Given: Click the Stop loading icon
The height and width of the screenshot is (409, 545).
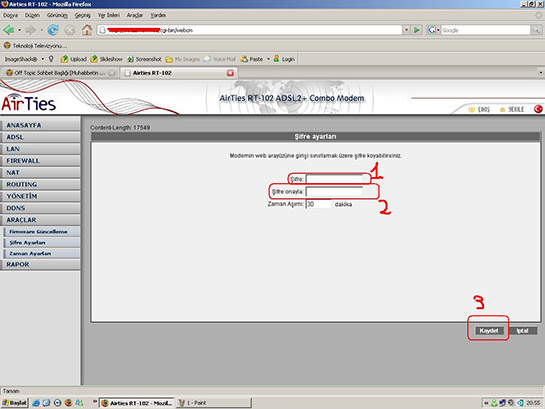Looking at the screenshot, I should tap(70, 30).
